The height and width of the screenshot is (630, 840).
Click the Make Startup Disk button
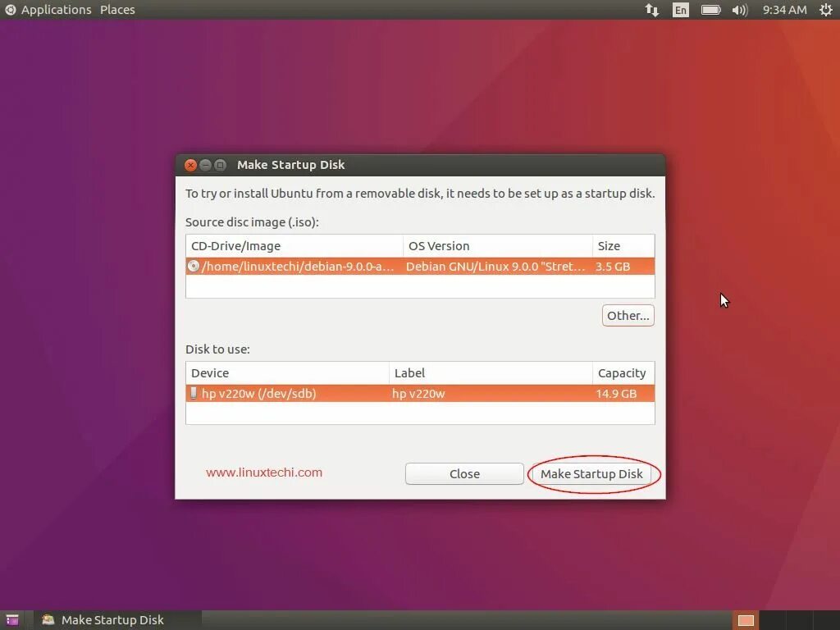click(x=592, y=474)
